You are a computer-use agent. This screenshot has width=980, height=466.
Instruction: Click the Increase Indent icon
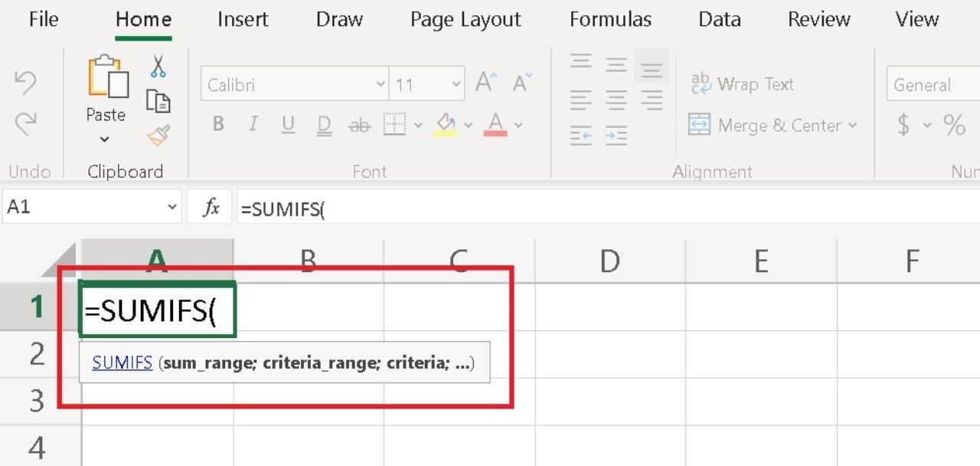[x=616, y=136]
